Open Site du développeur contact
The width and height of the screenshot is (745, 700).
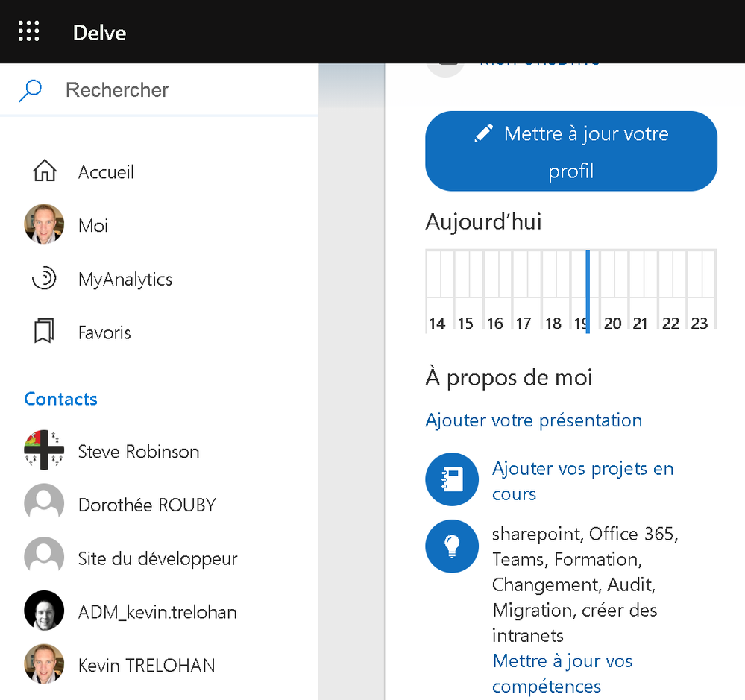pos(157,558)
